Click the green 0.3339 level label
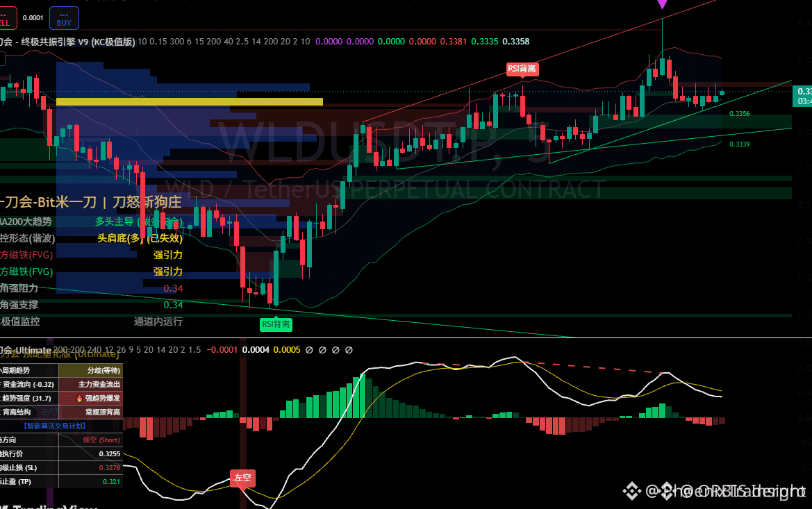 tap(739, 144)
